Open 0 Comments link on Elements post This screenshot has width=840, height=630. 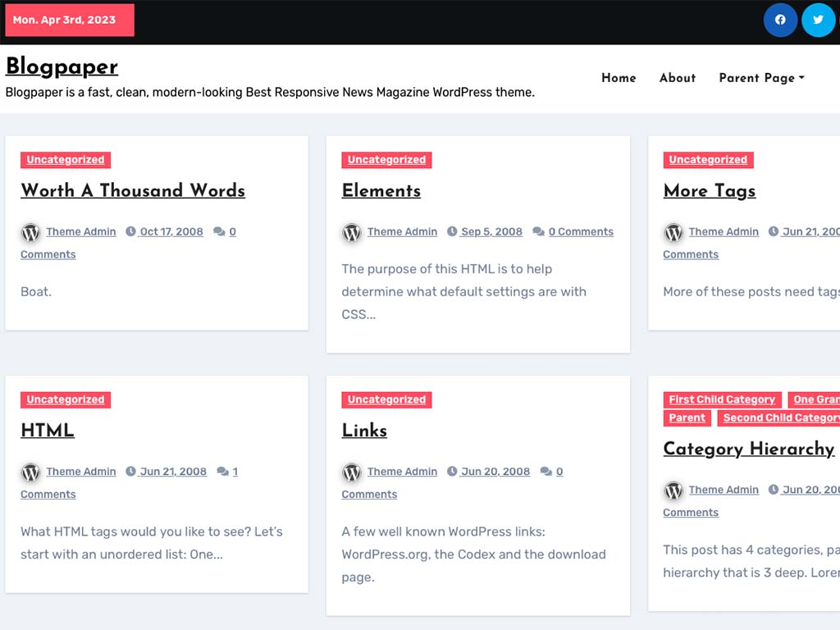tap(581, 232)
